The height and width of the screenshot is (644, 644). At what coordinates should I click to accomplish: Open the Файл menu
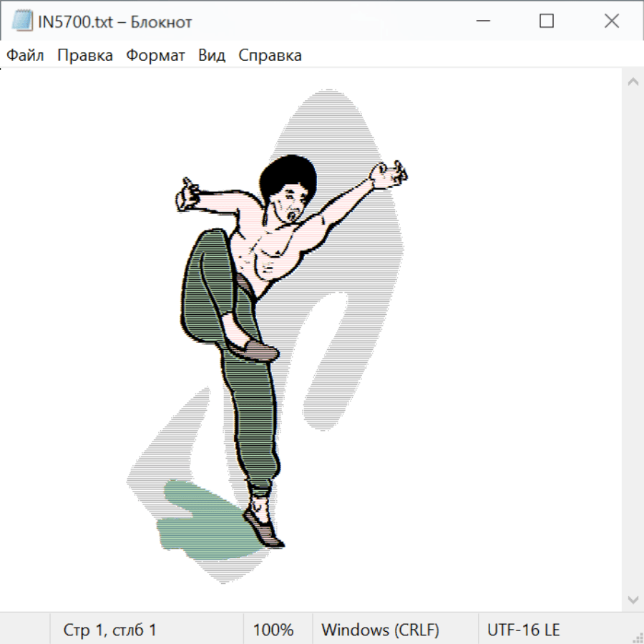point(25,56)
